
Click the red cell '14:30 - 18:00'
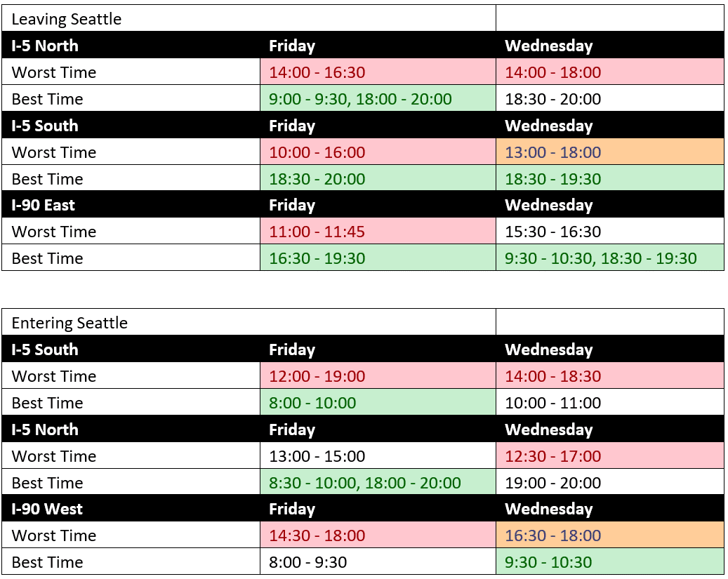tap(378, 535)
